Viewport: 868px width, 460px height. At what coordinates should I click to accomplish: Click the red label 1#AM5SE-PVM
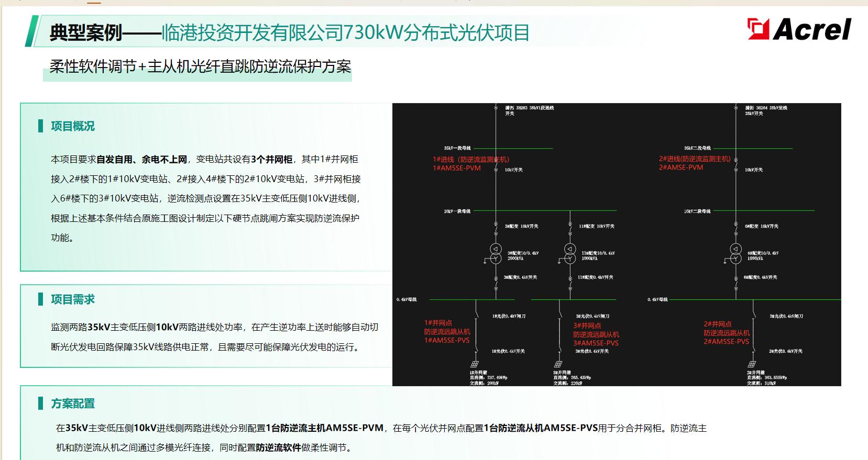point(457,168)
